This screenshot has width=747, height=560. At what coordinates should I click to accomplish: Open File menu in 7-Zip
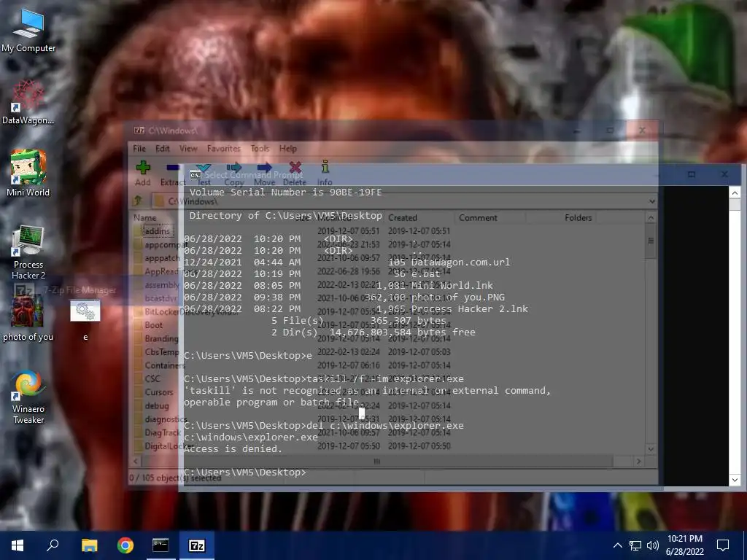tap(139, 149)
